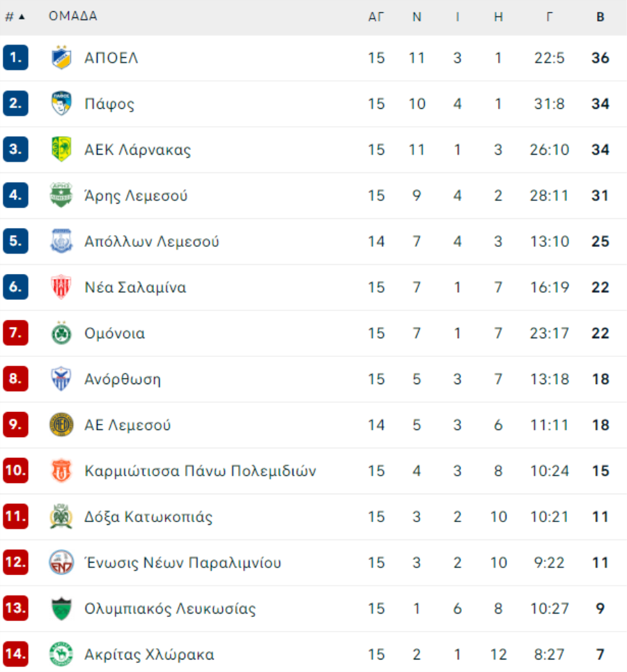This screenshot has width=627, height=672.
Task: Click the Ομόνοια shamrock emblem
Action: click(x=61, y=333)
